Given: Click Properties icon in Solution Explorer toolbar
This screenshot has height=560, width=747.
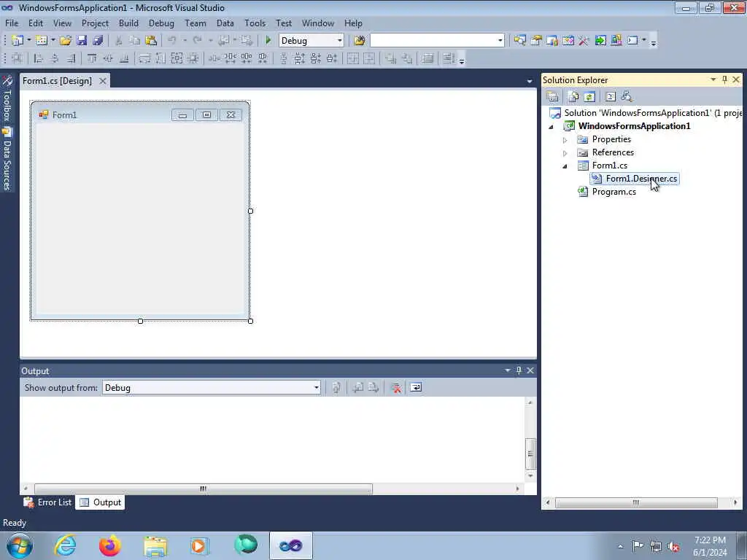Looking at the screenshot, I should pos(553,97).
